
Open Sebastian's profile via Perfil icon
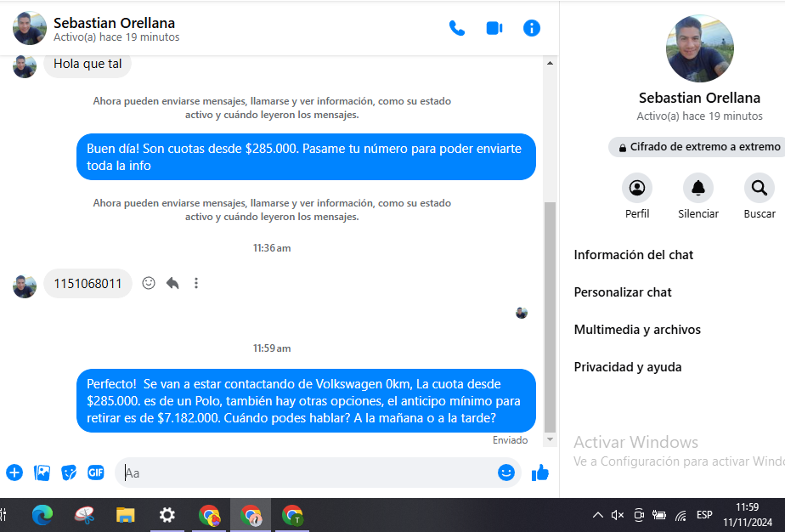pyautogui.click(x=637, y=189)
